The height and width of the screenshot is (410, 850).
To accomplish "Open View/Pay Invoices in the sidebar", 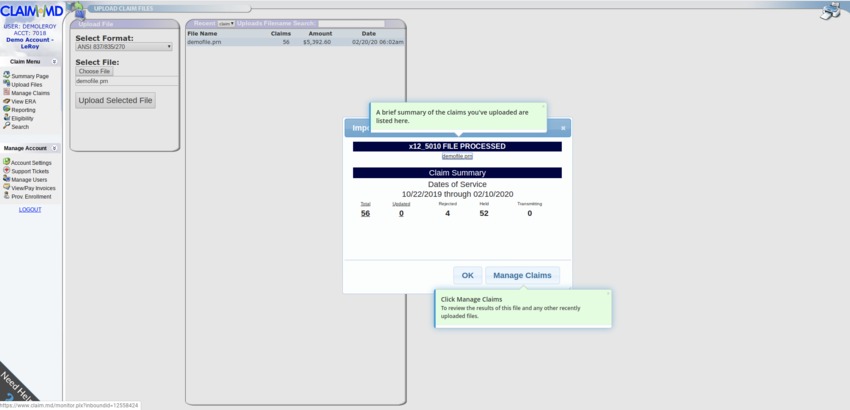I will pos(32,188).
